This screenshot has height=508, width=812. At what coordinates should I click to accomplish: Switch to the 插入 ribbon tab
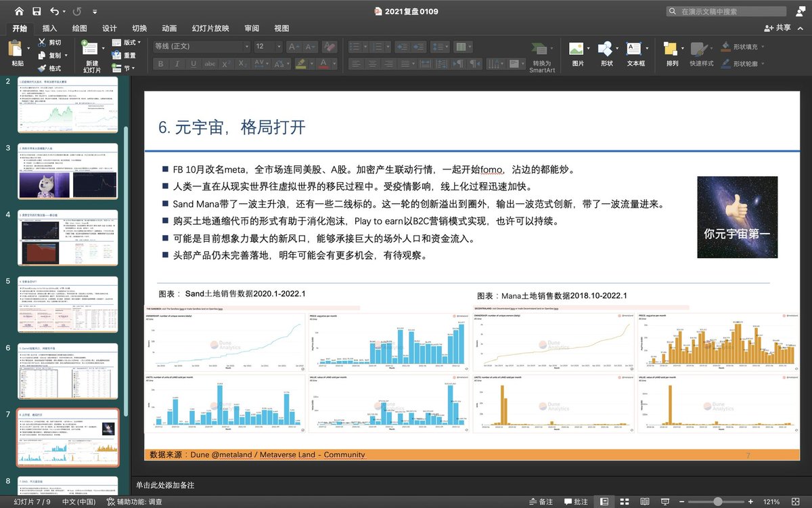(49, 28)
